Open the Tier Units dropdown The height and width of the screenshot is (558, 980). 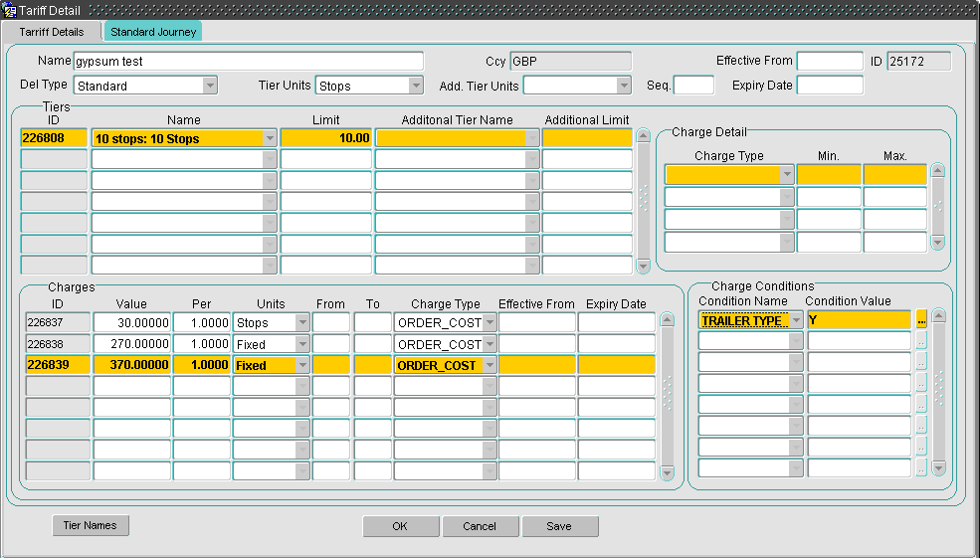click(416, 86)
